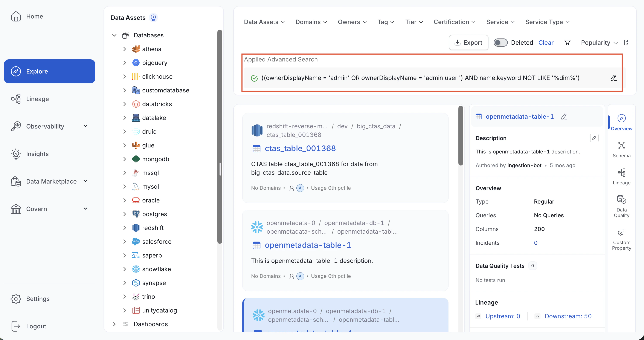Select mssql in the tree
Image resolution: width=644 pixels, height=340 pixels.
click(x=150, y=173)
